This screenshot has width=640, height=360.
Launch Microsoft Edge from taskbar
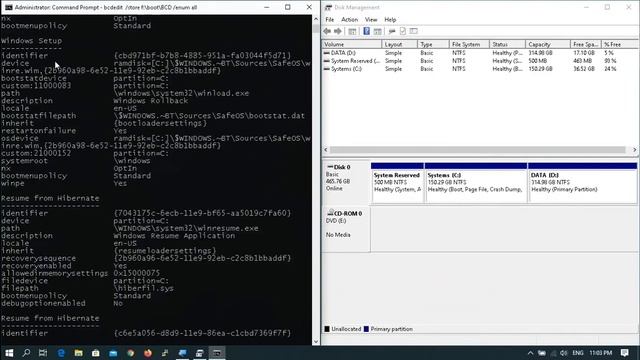point(61,353)
